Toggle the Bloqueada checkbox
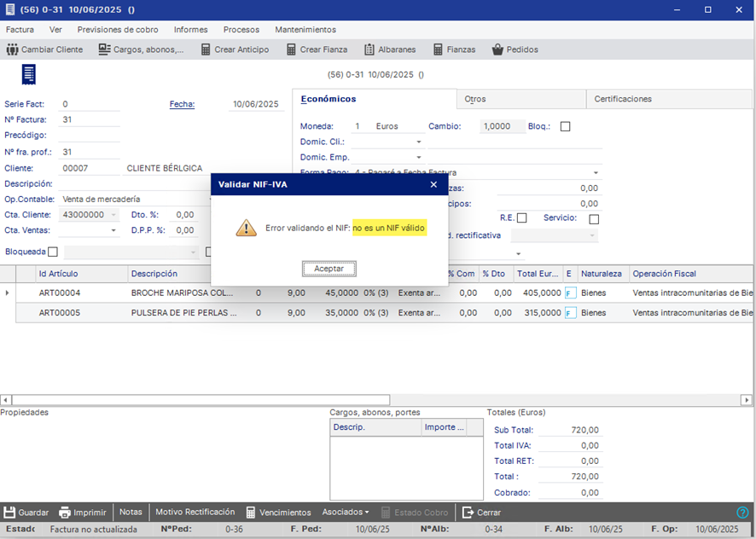This screenshot has height=539, width=756. [x=53, y=252]
